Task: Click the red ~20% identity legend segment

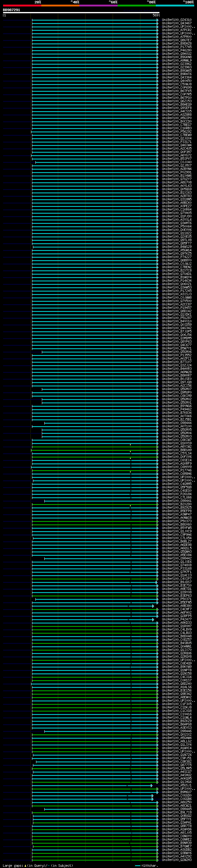Action: coord(22,6)
